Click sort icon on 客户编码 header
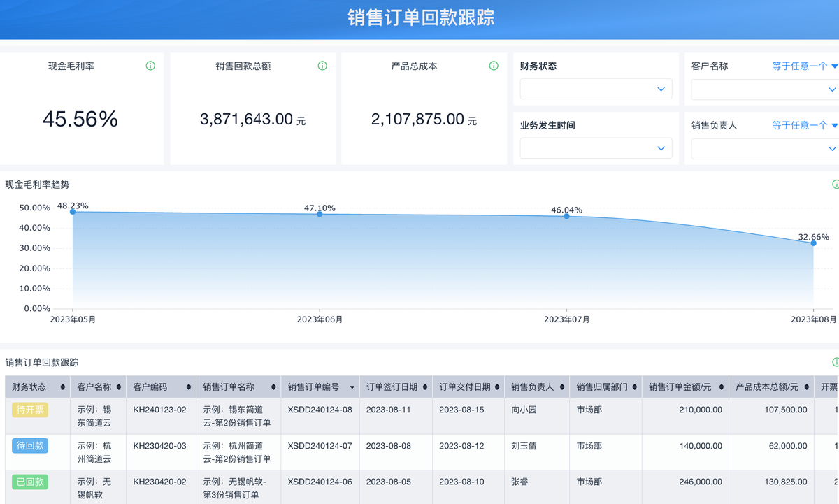 click(x=189, y=387)
